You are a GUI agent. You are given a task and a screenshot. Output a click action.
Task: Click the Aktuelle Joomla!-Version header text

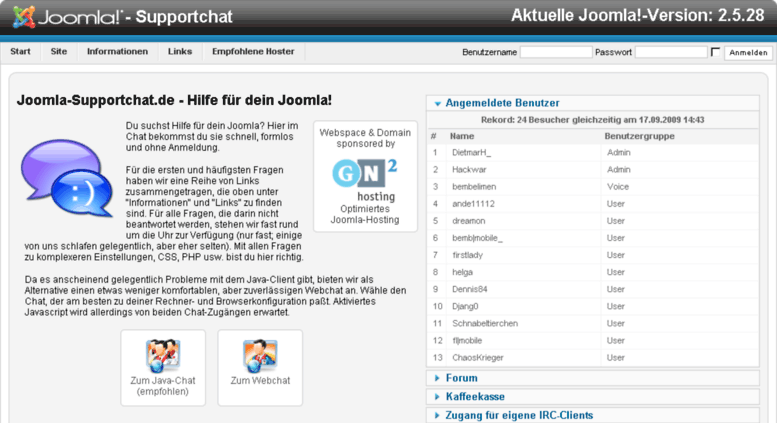coord(638,15)
